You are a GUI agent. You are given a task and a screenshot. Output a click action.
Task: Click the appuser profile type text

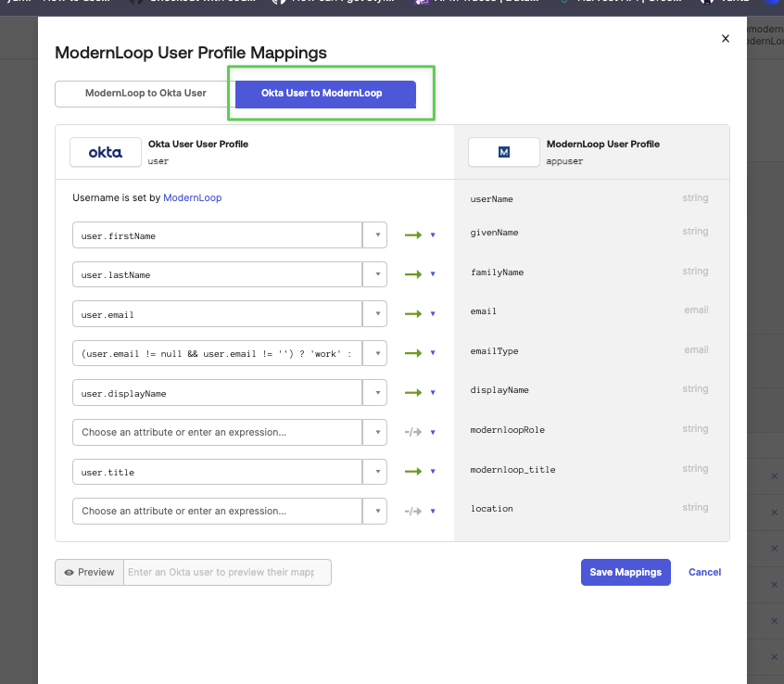pos(564,161)
